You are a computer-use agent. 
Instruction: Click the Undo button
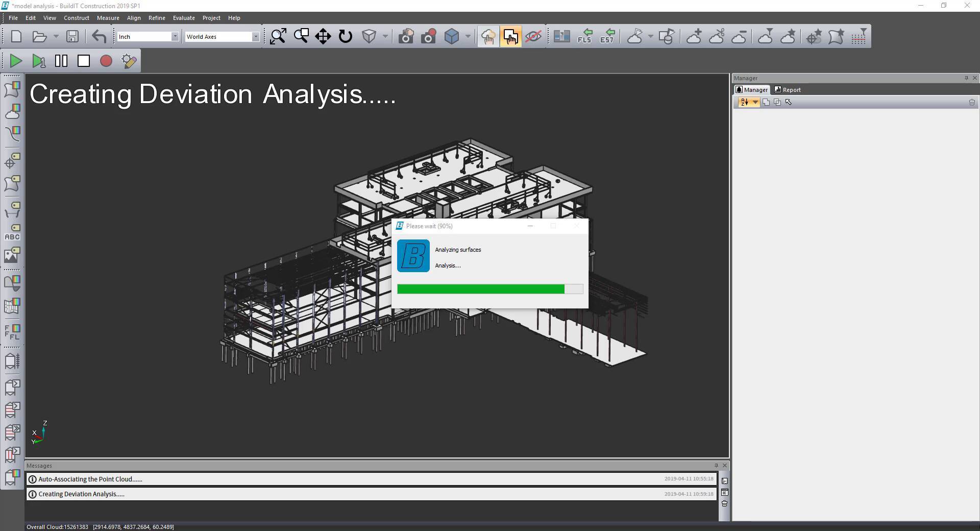coord(98,36)
